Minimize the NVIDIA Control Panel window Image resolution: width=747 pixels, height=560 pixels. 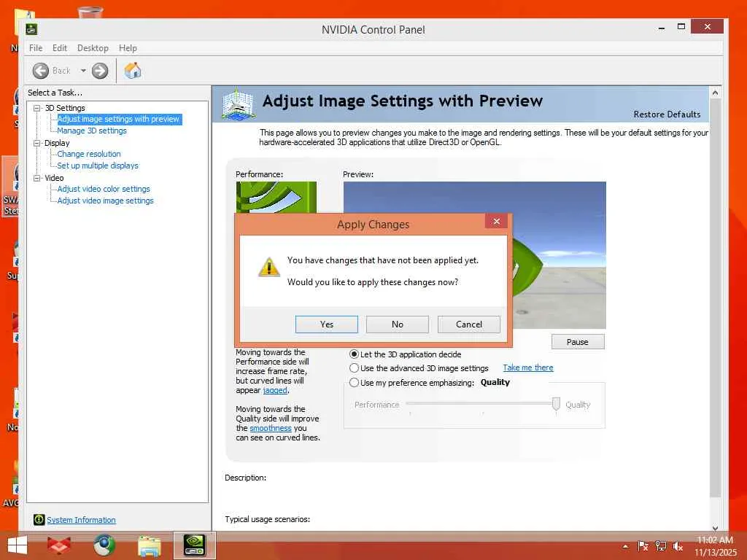[x=661, y=28]
